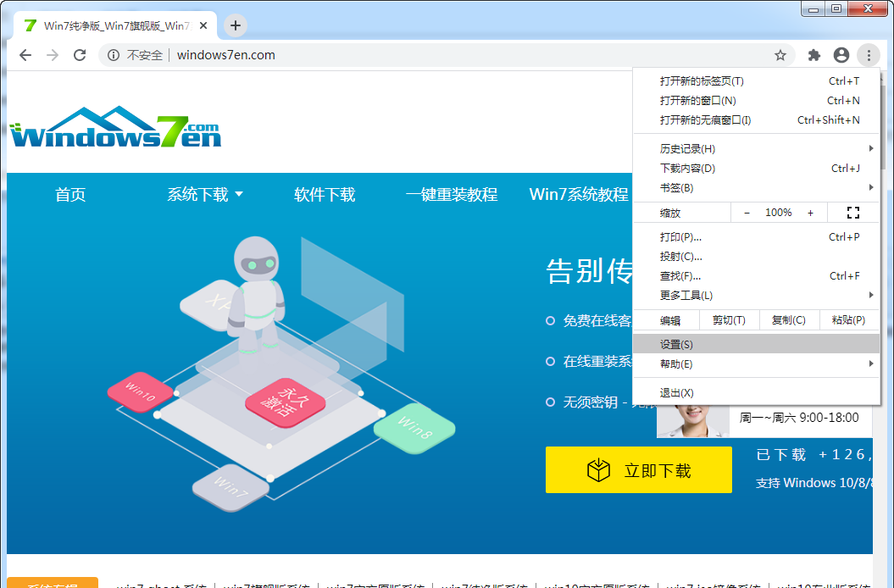The width and height of the screenshot is (894, 588).
Task: Click the Win10 pink tile in illustration
Action: (141, 391)
